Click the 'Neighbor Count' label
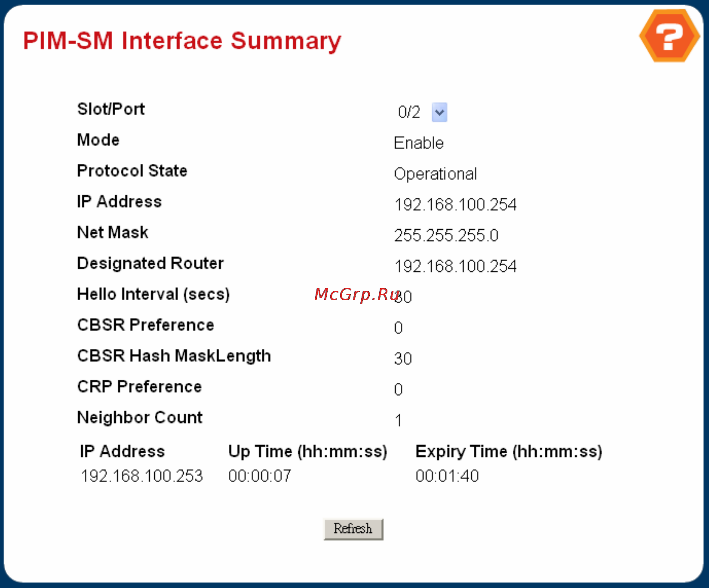Screen dimensions: 709x588 (x=140, y=418)
